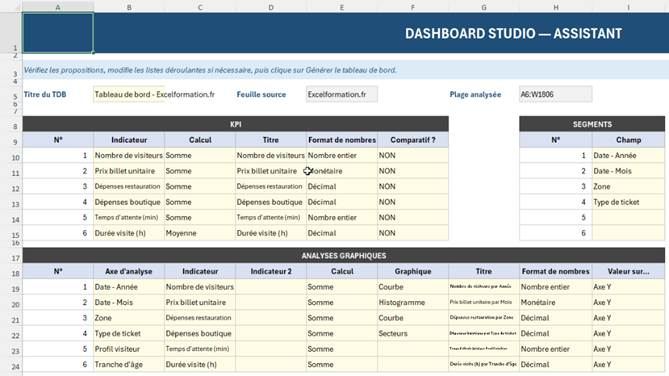Viewport: 669px width, 376px height.
Task: Click segment champ 'Date - Mois'
Action: tap(628, 171)
